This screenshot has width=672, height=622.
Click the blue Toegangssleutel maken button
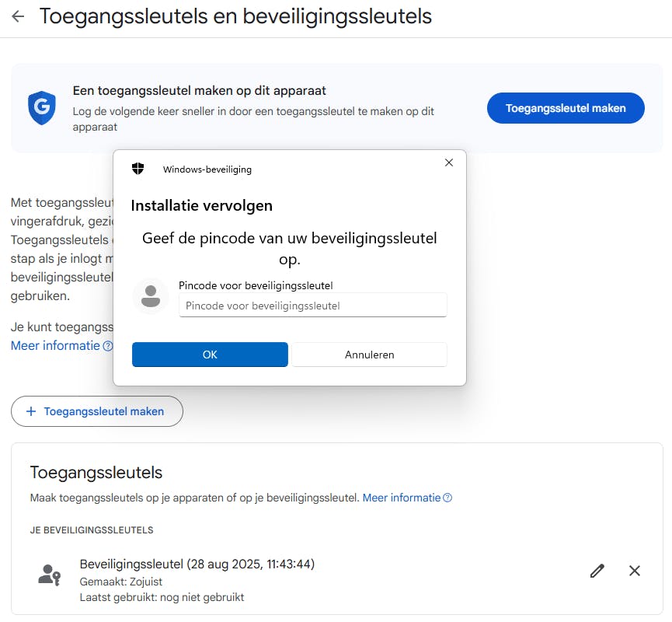coord(566,108)
